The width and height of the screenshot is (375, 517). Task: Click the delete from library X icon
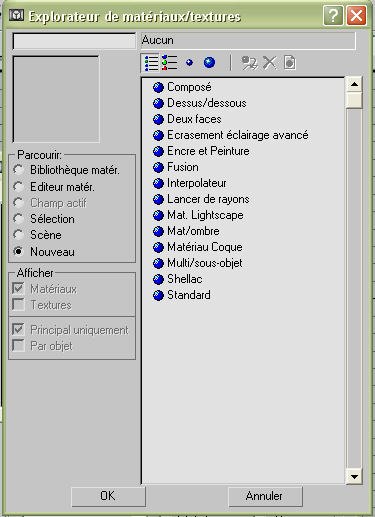point(270,63)
